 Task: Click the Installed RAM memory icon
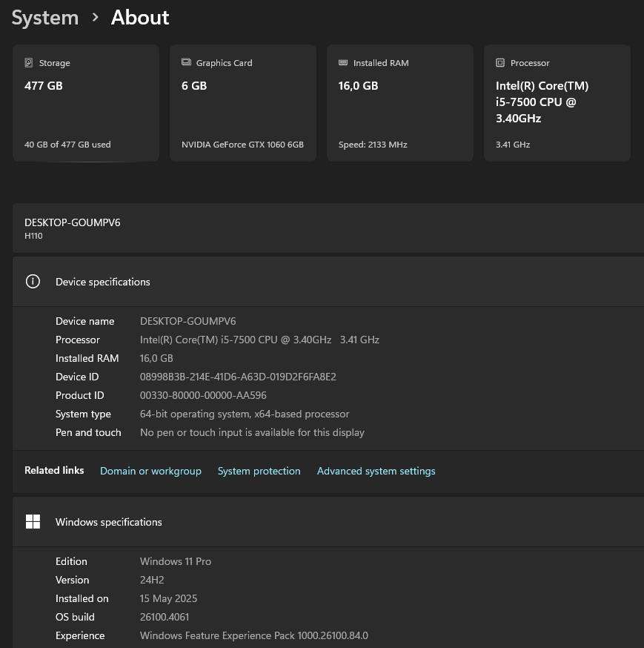pyautogui.click(x=343, y=63)
